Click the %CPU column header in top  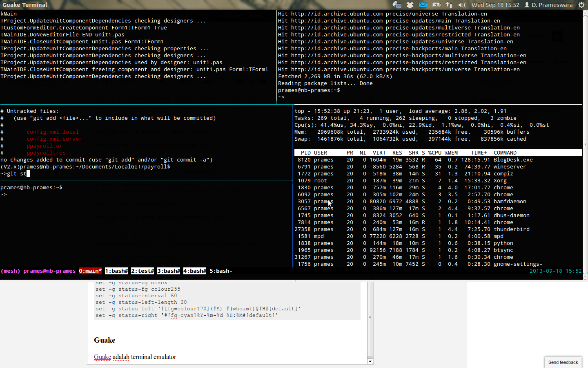[x=435, y=153]
